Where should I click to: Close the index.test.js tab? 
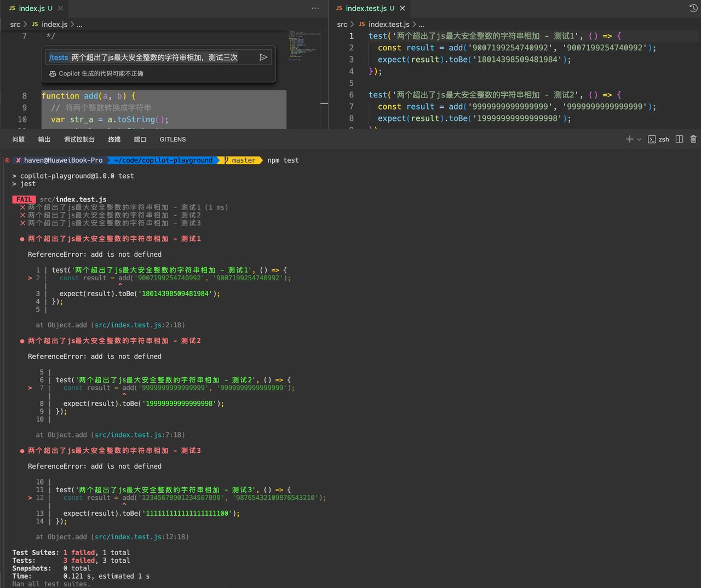click(403, 8)
